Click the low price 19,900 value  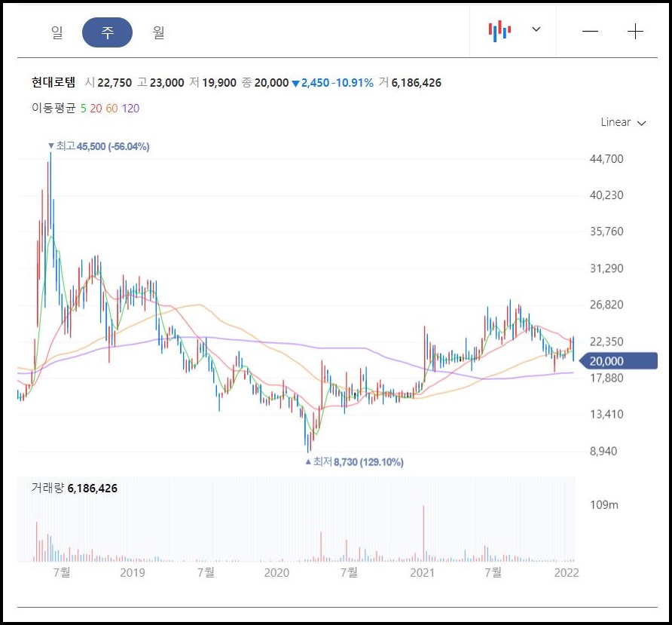click(x=219, y=83)
